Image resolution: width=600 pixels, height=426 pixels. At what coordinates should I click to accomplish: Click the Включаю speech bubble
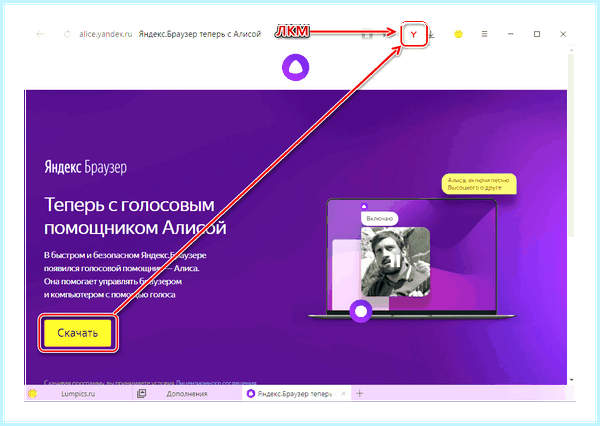click(379, 219)
